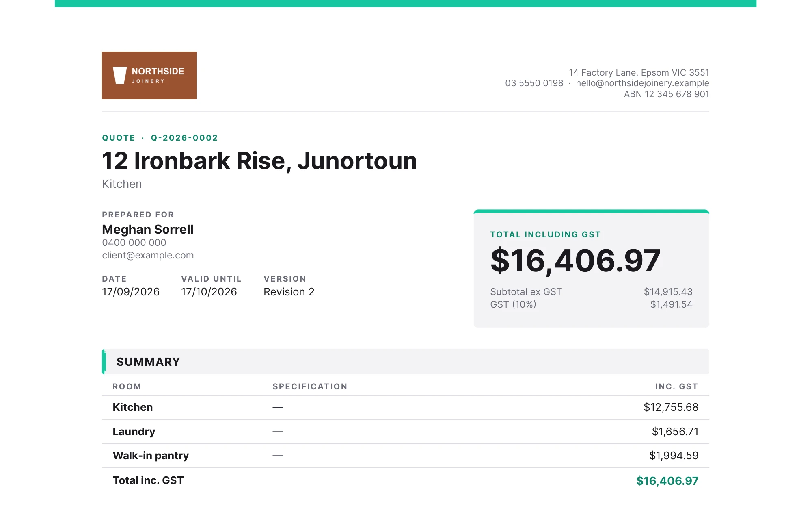812x508 pixels.
Task: Click the SUMMARY section header
Action: 406,362
